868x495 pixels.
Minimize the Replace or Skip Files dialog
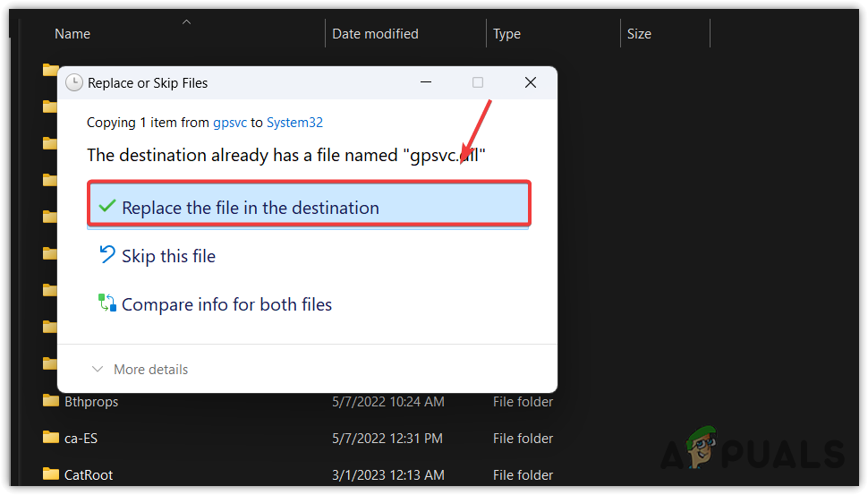coord(426,82)
